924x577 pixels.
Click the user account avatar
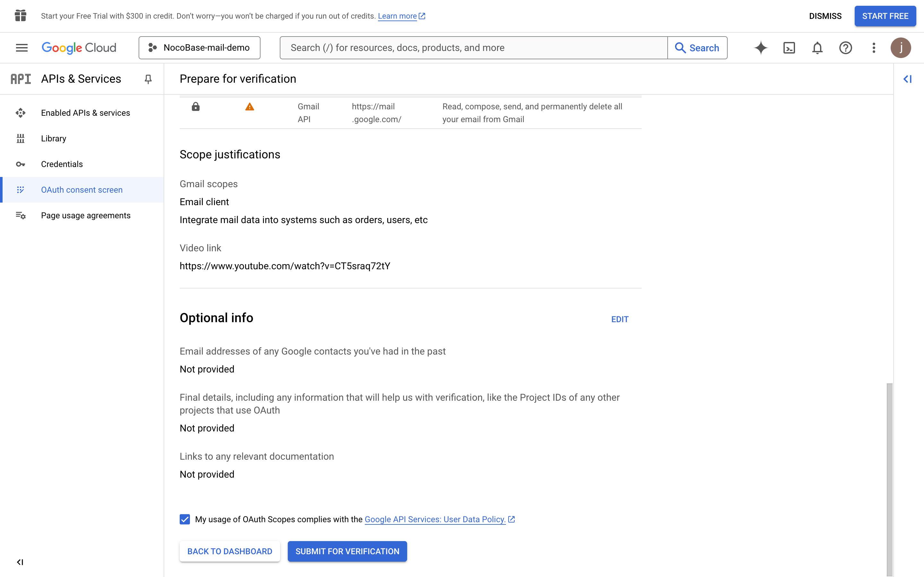tap(901, 48)
